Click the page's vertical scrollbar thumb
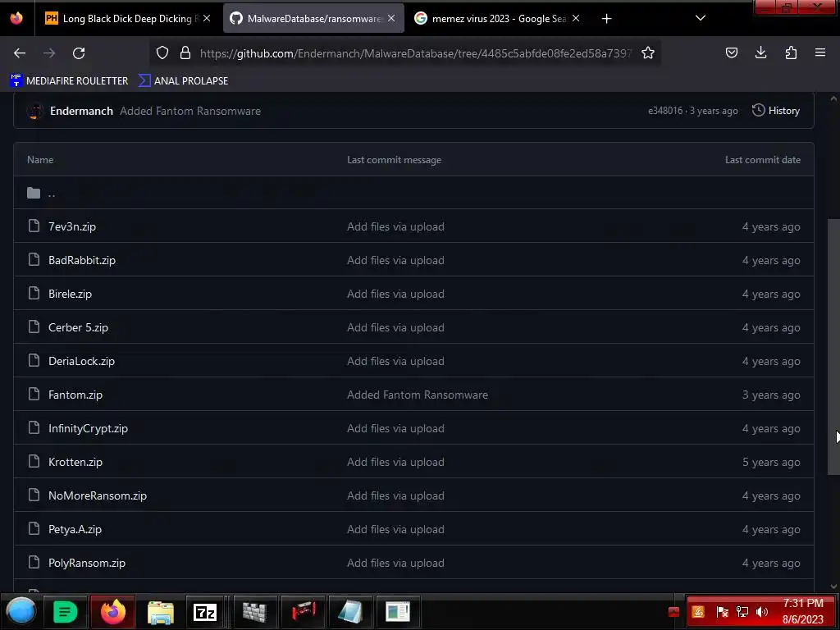 833,347
